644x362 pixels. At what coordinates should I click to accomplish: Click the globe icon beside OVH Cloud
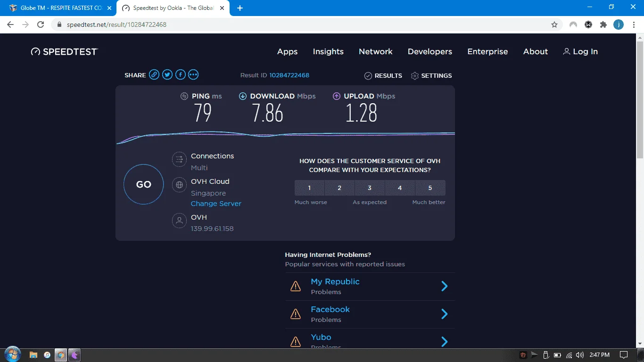(x=179, y=185)
